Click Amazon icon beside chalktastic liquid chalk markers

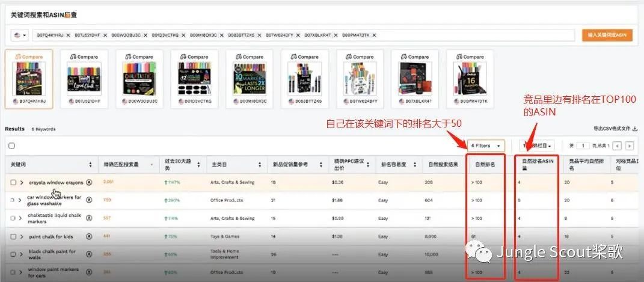point(89,218)
